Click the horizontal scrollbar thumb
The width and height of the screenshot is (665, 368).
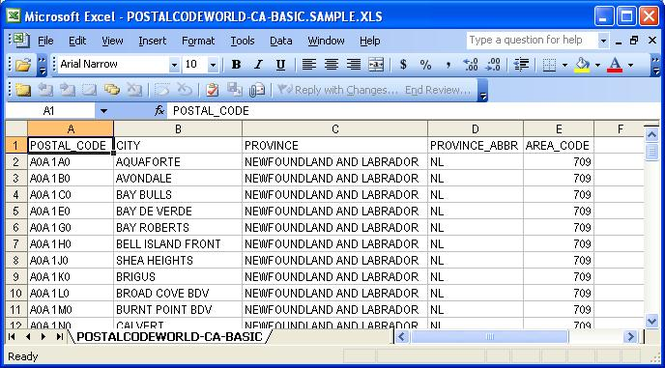coord(489,337)
